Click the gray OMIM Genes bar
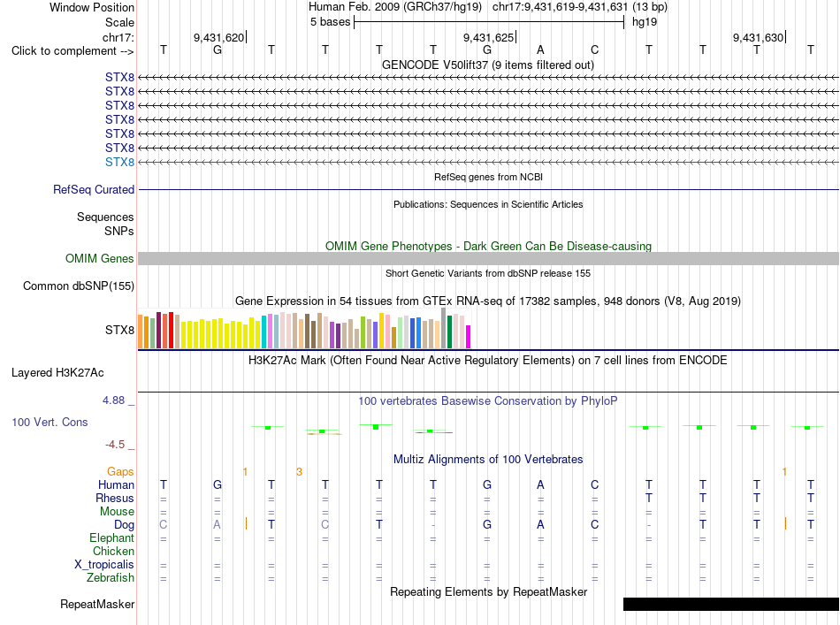The width and height of the screenshot is (840, 625). [x=488, y=259]
